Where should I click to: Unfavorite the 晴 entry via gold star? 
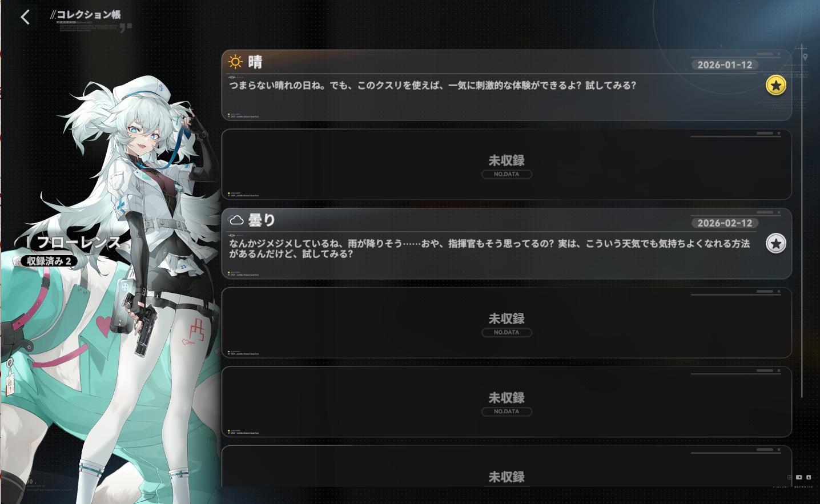coord(775,85)
